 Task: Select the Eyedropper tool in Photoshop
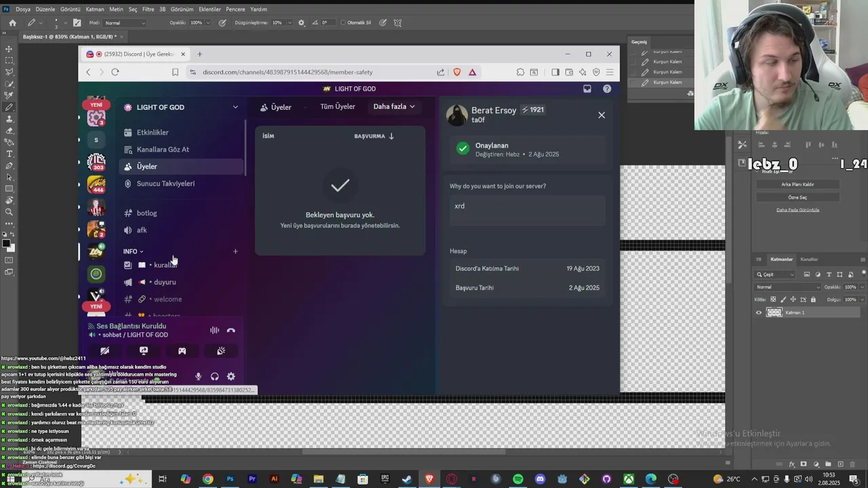(x=9, y=96)
